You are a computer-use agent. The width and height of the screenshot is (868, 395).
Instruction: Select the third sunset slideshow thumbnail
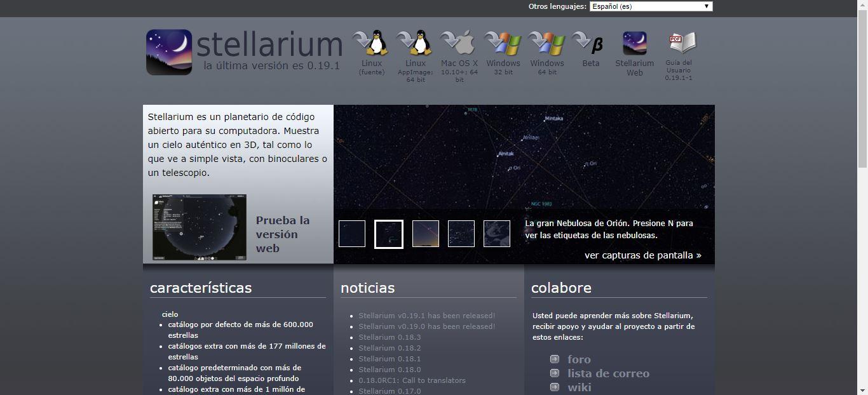tap(426, 234)
